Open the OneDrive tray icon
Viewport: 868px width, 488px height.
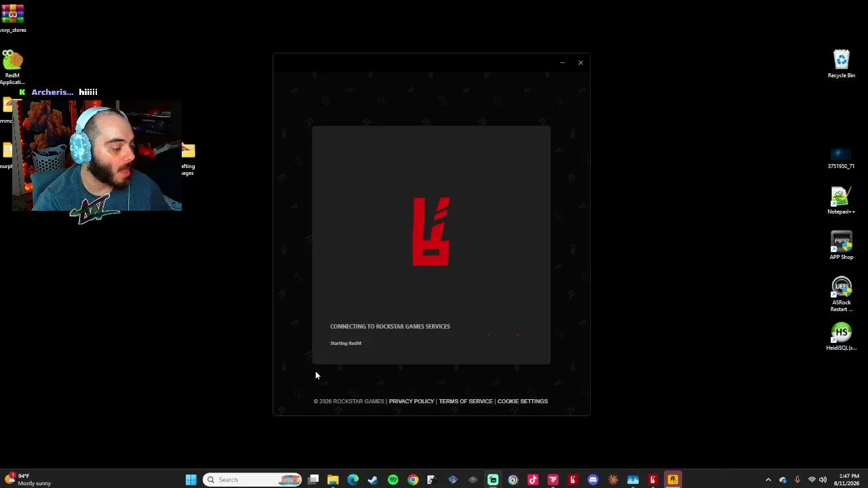tap(783, 480)
